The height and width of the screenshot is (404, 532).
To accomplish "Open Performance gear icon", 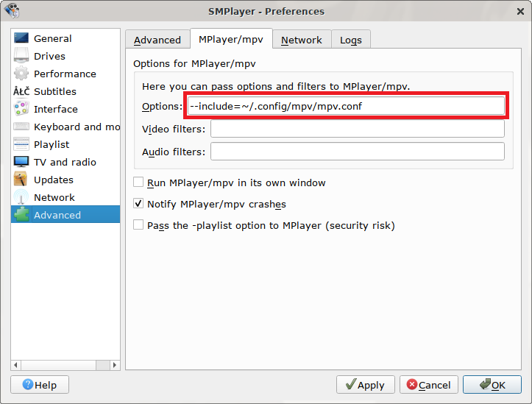I will click(x=21, y=74).
